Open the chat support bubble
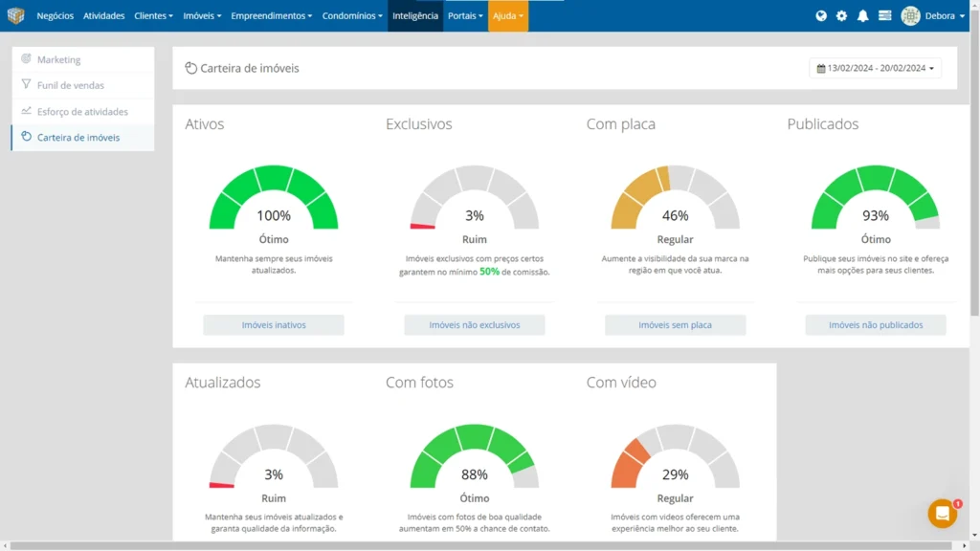 pos(943,514)
